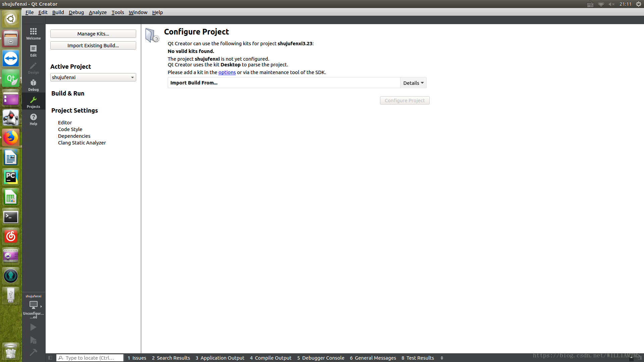Click the Build hammer icon

tap(33, 352)
